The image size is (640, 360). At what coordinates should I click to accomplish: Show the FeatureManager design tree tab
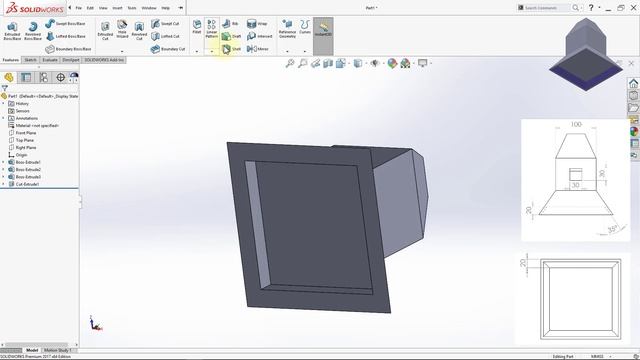pos(9,78)
